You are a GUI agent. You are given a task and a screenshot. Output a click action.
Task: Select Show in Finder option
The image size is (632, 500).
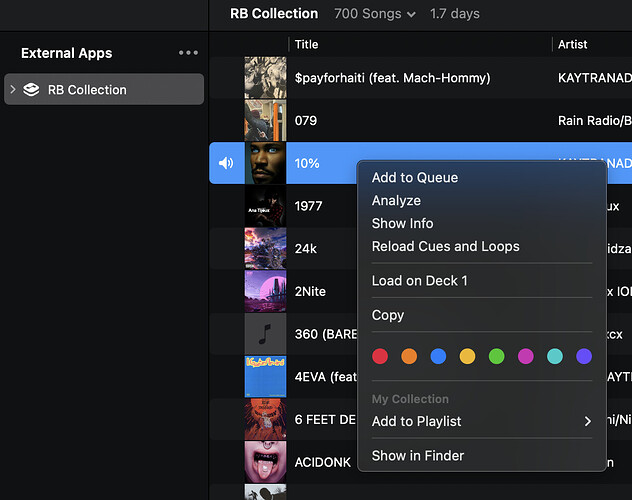(x=418, y=455)
